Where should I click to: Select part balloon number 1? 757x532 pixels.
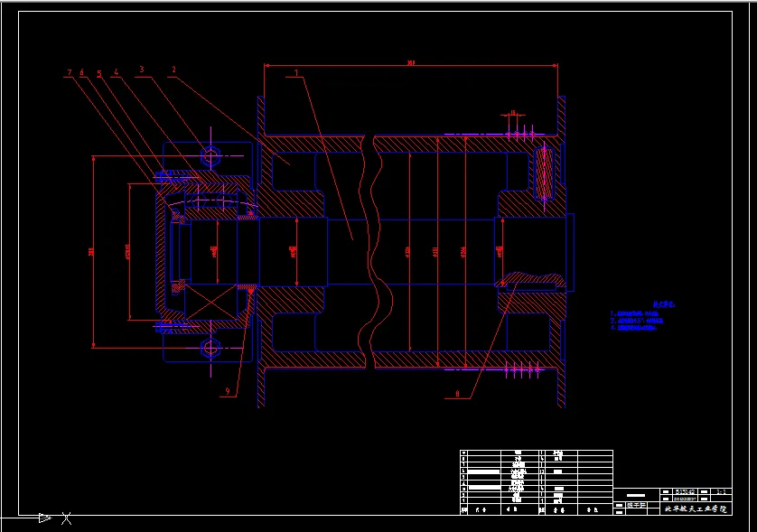[x=296, y=73]
